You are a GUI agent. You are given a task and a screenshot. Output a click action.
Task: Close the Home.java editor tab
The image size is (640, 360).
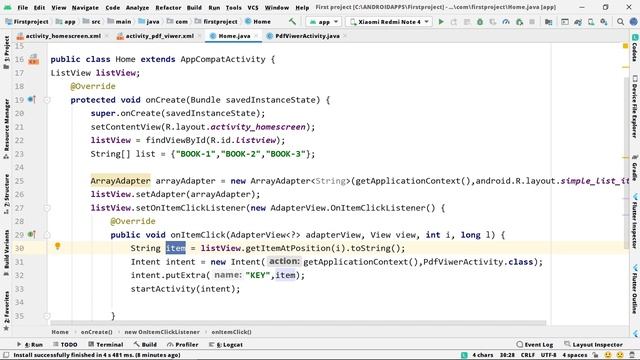click(256, 36)
